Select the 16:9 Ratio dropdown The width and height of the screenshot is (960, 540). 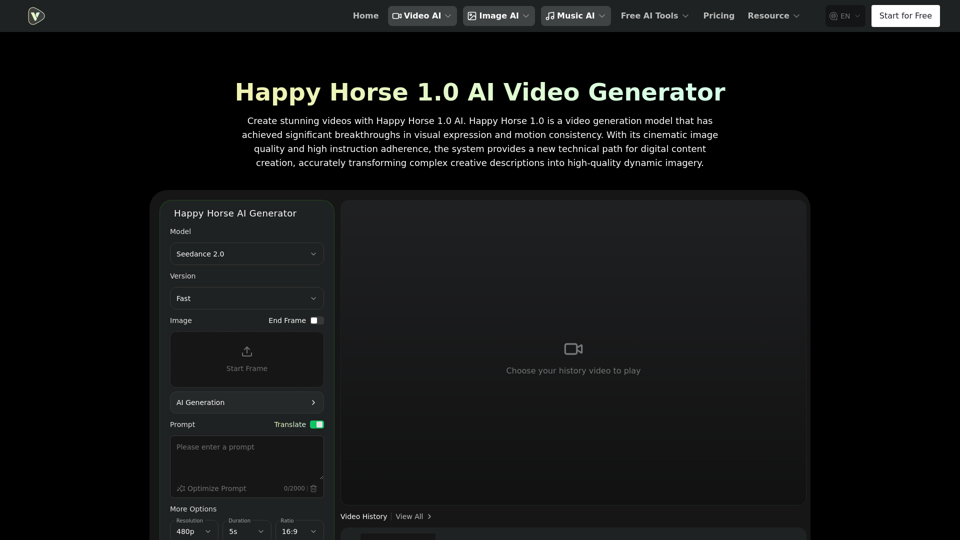coord(298,531)
